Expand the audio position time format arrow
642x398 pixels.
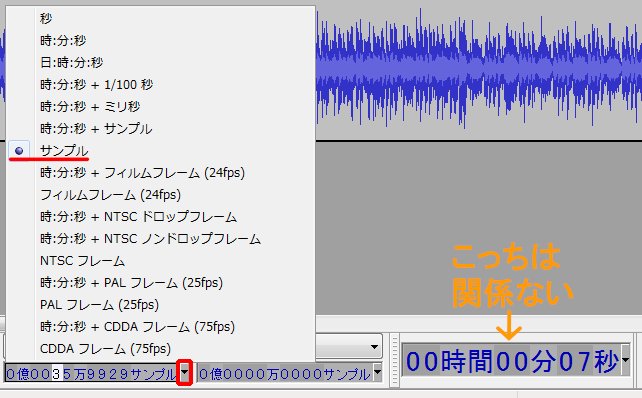coord(625,360)
